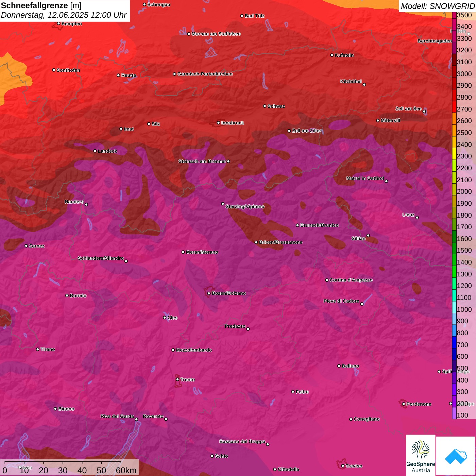Click the 'Meran/Merano' label
Image resolution: width=476 pixels, height=476 pixels.
[x=202, y=252]
